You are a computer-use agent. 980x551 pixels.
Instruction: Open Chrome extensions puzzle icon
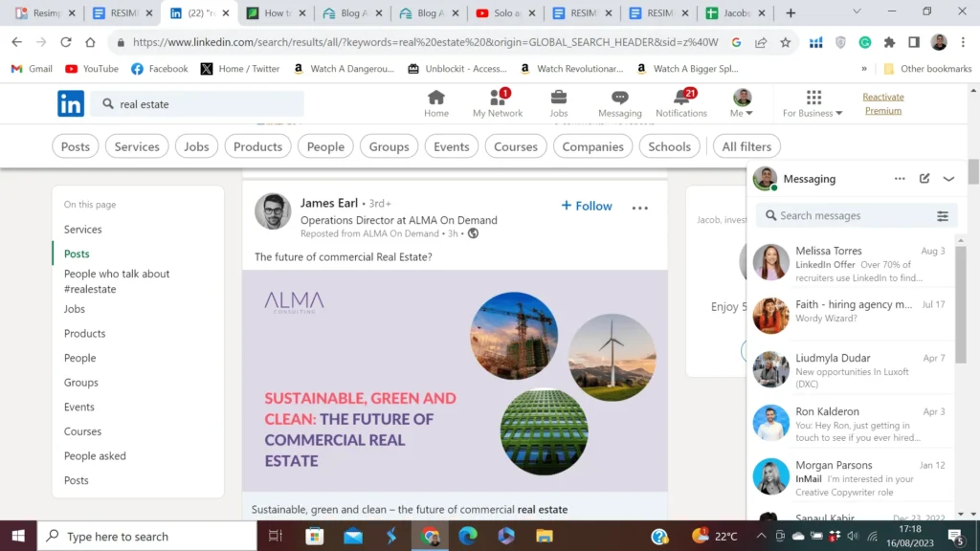[x=889, y=42]
